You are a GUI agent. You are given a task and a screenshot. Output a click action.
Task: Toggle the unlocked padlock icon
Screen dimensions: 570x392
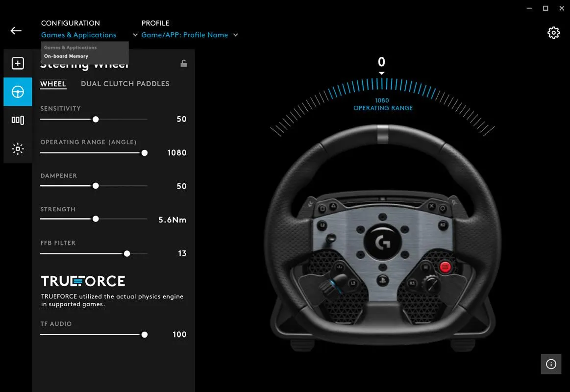click(184, 63)
